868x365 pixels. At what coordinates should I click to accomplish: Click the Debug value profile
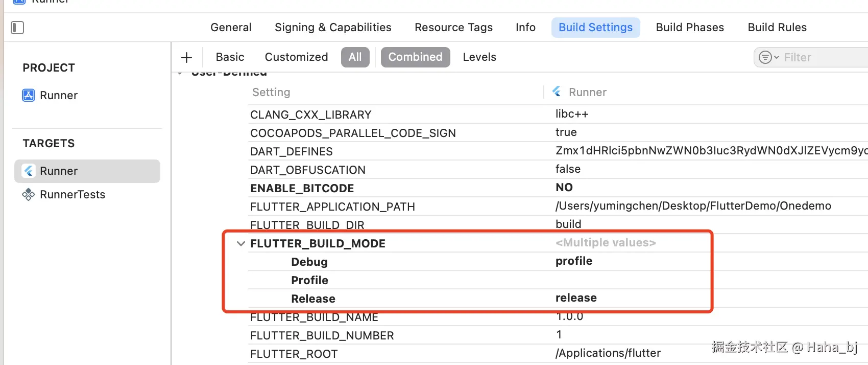[574, 261]
